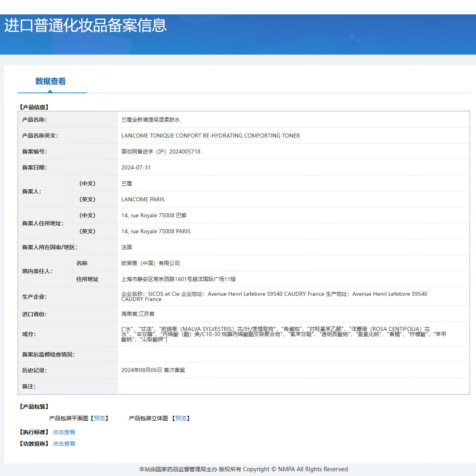Click the 上海市静安区南京西路 address text
Image resolution: width=476 pixels, height=476 pixels.
178,279
